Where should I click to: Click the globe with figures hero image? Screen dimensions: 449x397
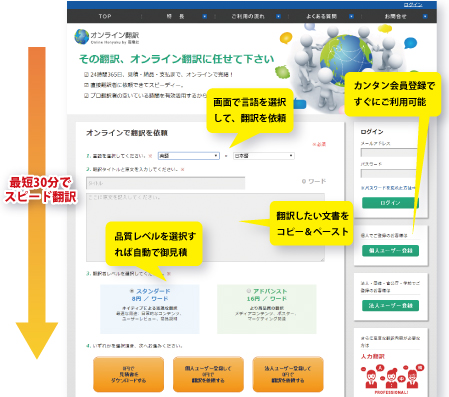345,67
